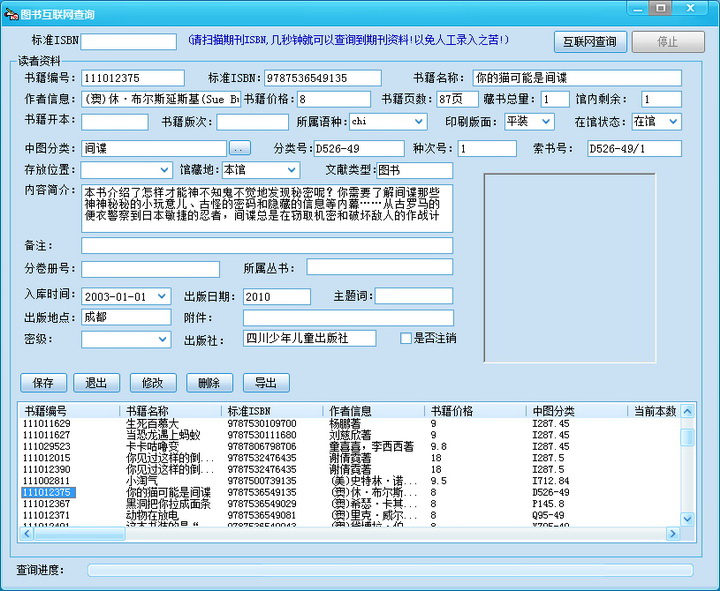The image size is (720, 591).
Task: Click the top 标准ISBN input field
Action: click(x=128, y=42)
